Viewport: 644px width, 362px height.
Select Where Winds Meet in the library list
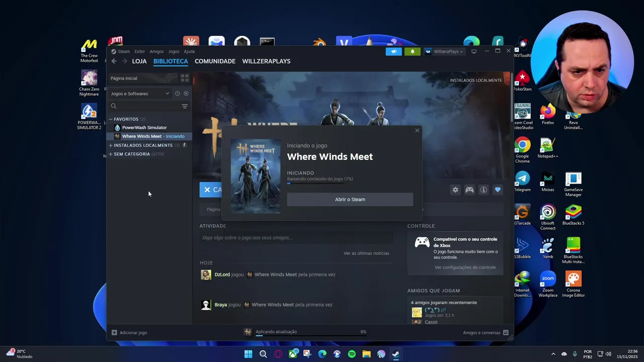coord(149,136)
